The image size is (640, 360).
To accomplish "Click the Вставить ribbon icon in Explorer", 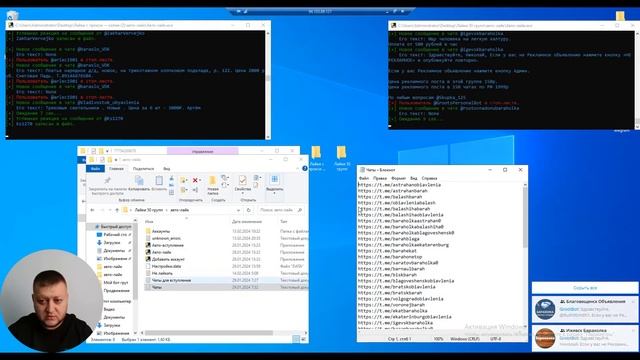I will 159,181.
